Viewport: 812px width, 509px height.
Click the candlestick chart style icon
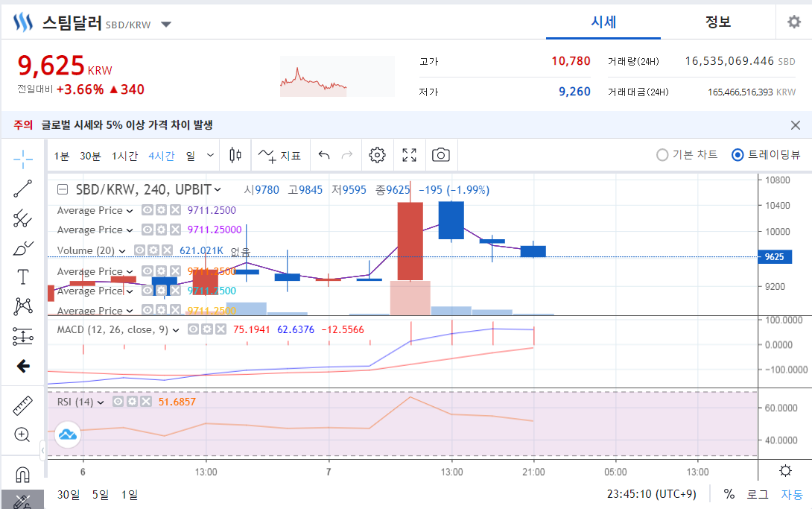(x=235, y=155)
